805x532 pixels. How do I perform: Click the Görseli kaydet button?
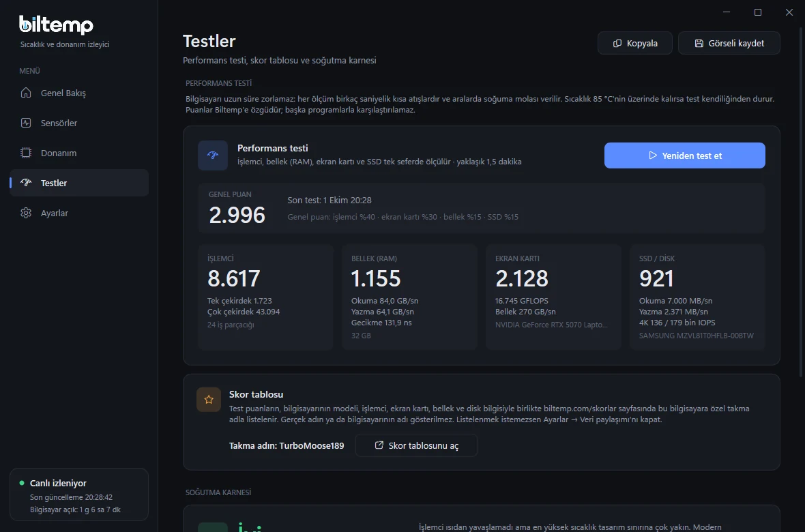coord(729,43)
